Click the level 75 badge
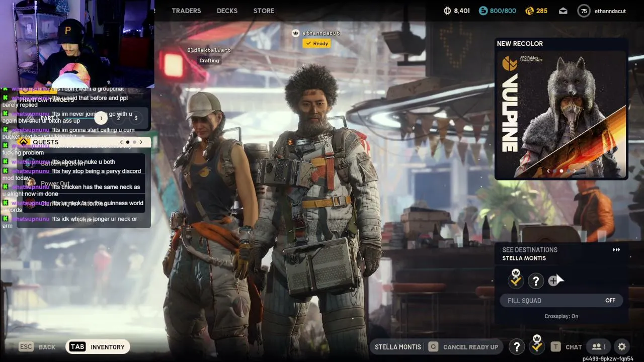 point(584,11)
